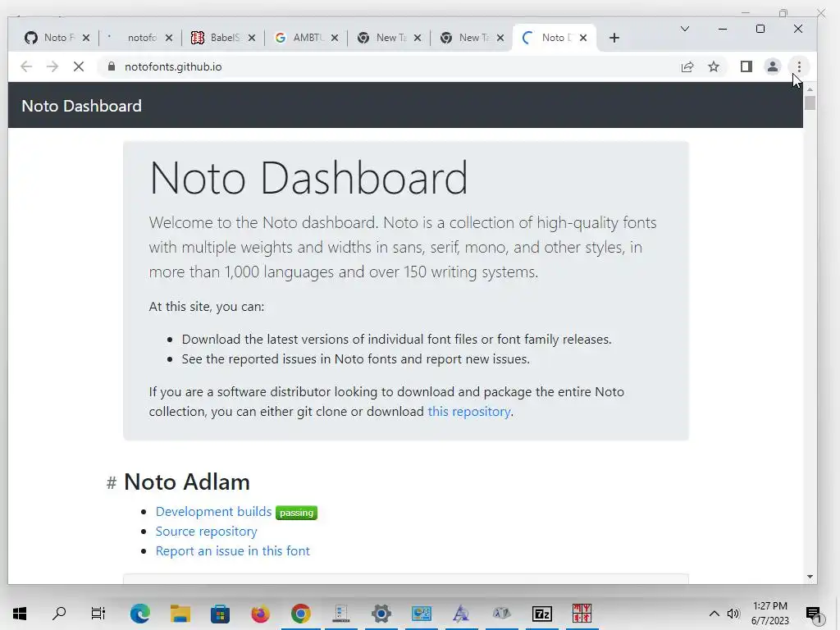Switch to the Google AMBTU tab
Viewport: 840px width, 630px height.
(x=300, y=38)
